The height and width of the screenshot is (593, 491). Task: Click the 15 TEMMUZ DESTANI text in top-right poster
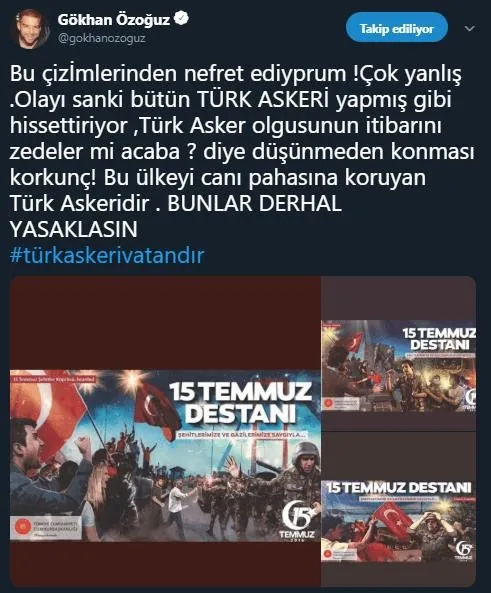coord(439,339)
